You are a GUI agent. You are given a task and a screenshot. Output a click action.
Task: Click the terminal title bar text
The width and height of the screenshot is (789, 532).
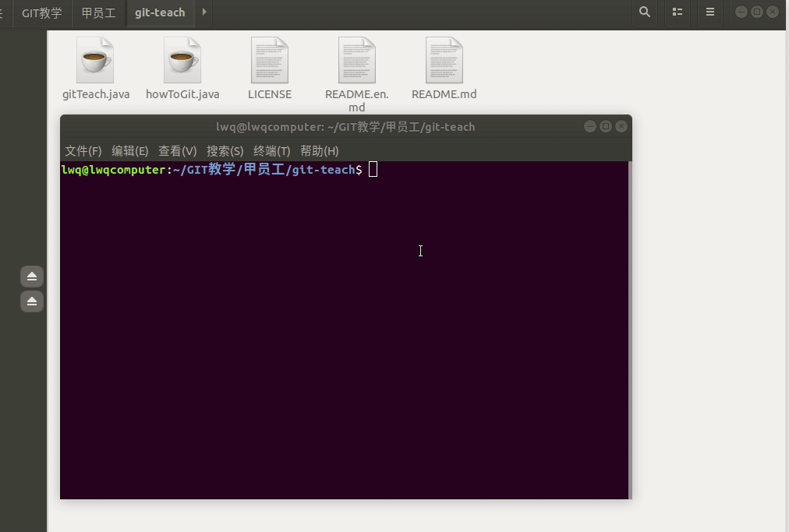pos(345,127)
